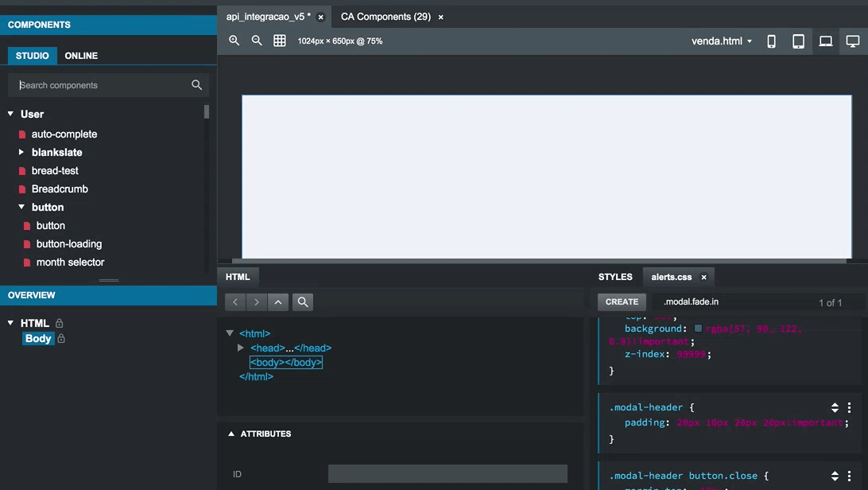
Task: Go to previous element in HTML panel
Action: pos(235,301)
